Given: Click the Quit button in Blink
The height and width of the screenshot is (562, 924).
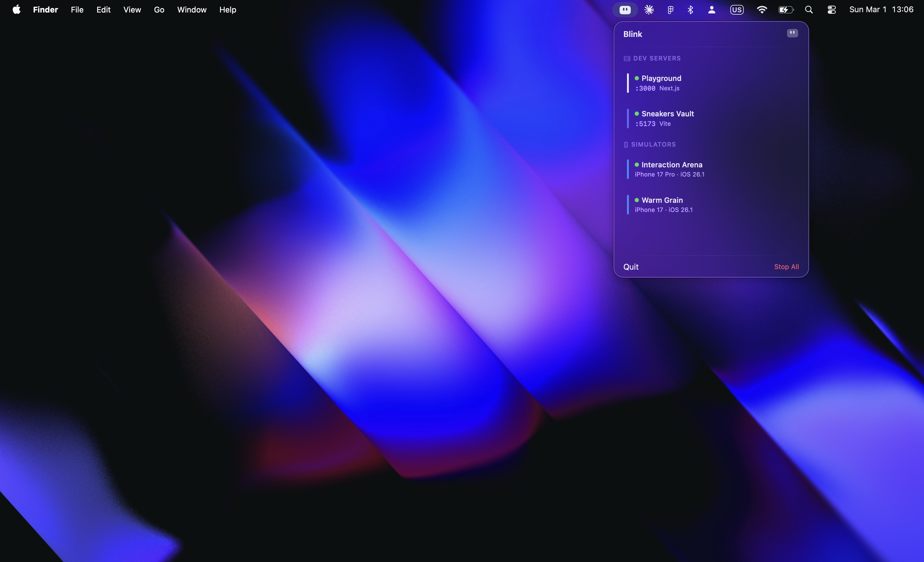Looking at the screenshot, I should coord(631,267).
